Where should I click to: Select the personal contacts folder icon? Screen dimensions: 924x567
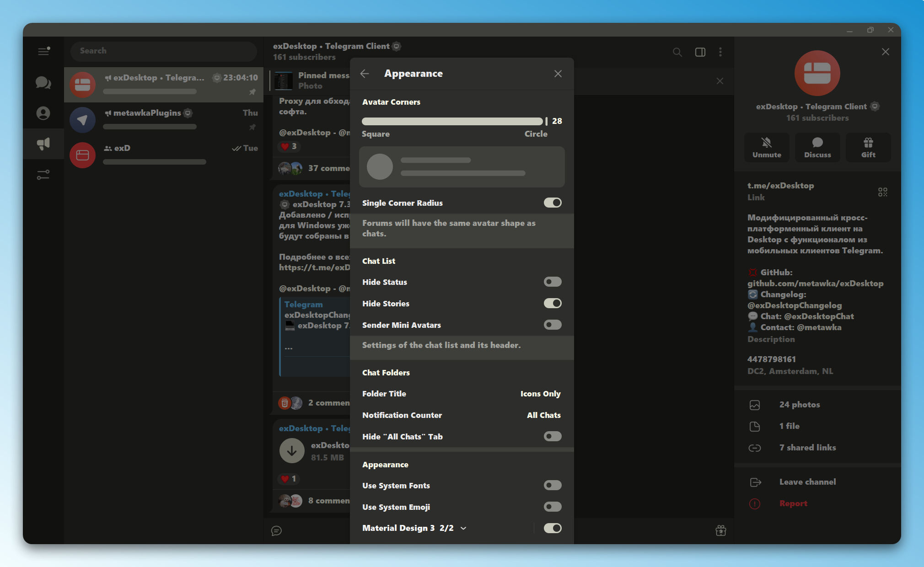[43, 113]
